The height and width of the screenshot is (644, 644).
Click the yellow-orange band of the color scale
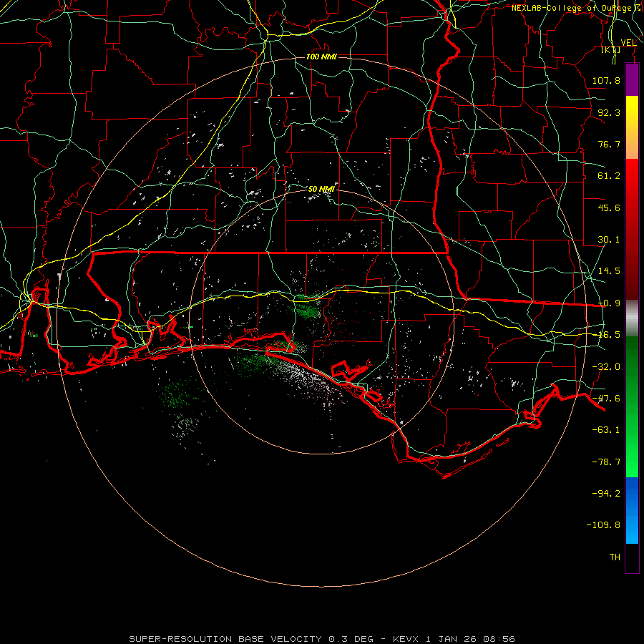632,127
